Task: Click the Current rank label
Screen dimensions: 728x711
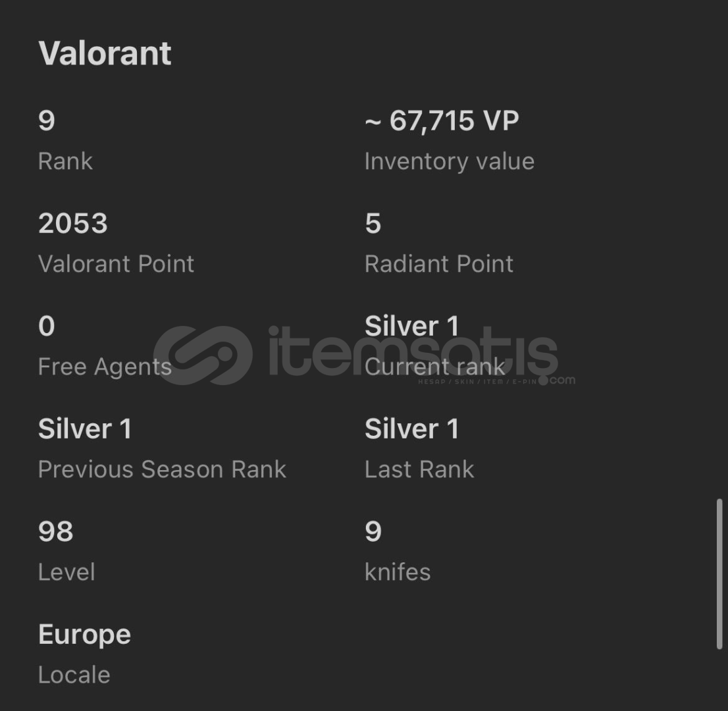Action: pyautogui.click(x=434, y=367)
